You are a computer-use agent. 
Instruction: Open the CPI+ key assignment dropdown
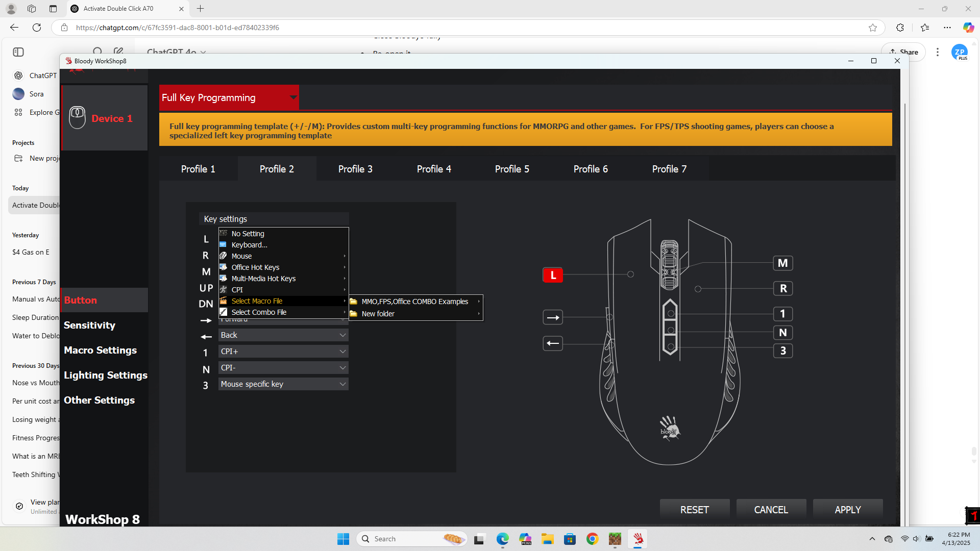tap(342, 352)
